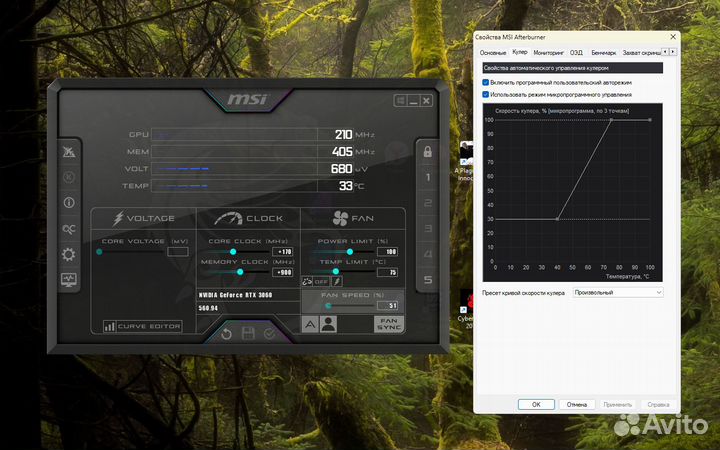720x450 pixels.
Task: Click the Отмена button
Action: point(577,405)
